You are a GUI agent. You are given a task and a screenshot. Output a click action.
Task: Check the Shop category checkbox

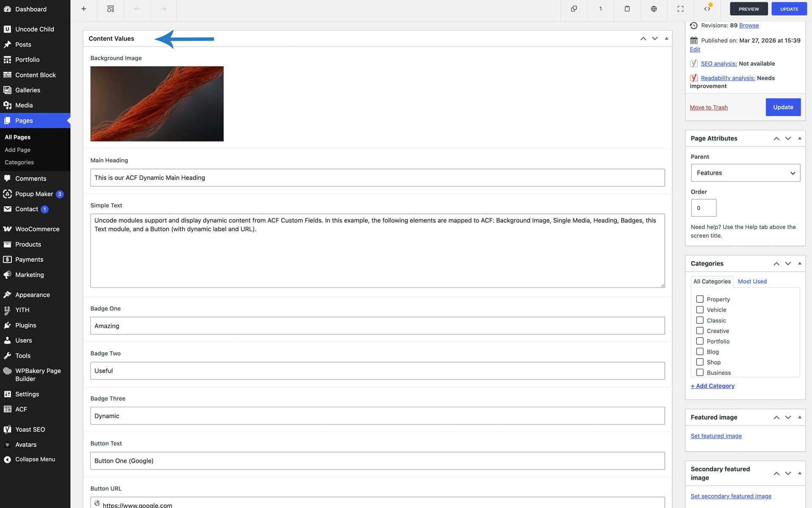click(x=700, y=362)
